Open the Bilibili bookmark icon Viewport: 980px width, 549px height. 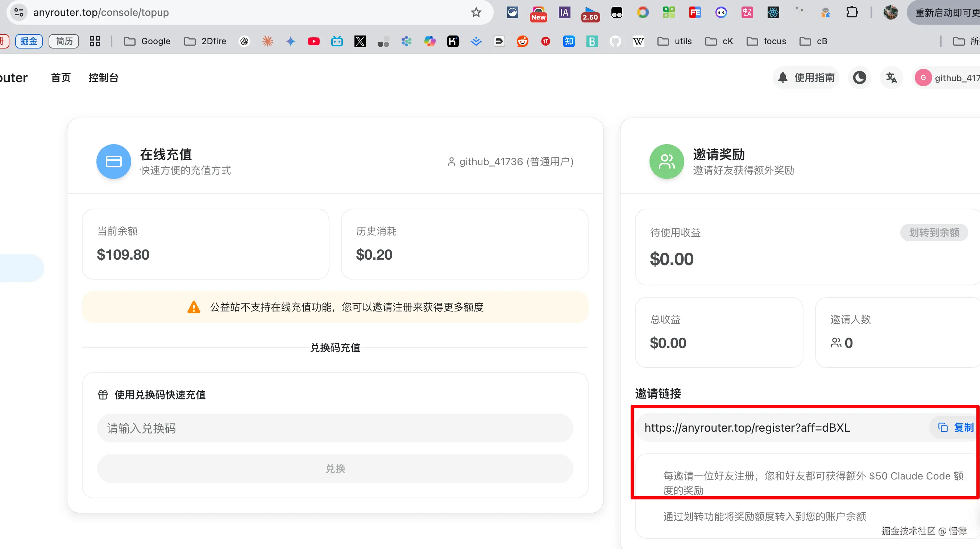[337, 41]
